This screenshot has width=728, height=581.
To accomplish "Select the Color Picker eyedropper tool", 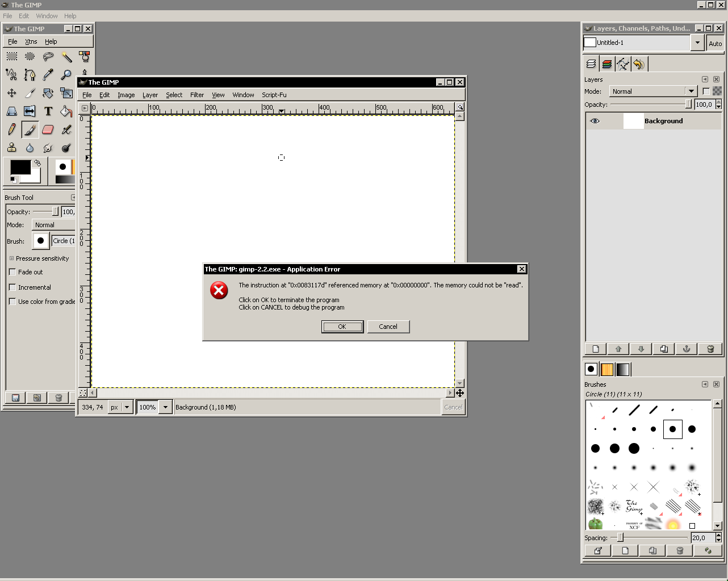I will [48, 74].
